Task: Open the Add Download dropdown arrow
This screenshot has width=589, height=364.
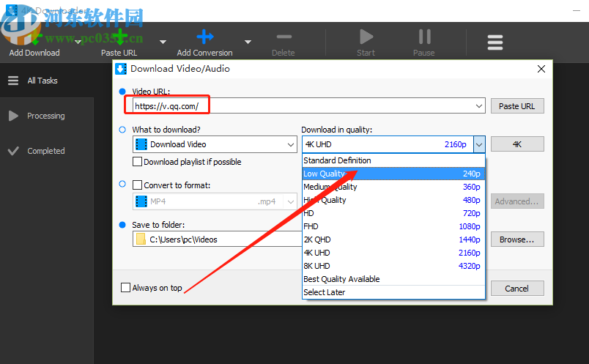Action: pos(77,42)
